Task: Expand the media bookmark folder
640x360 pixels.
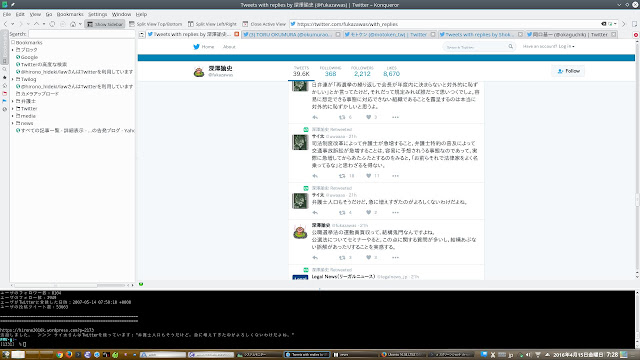Action: click(13, 116)
